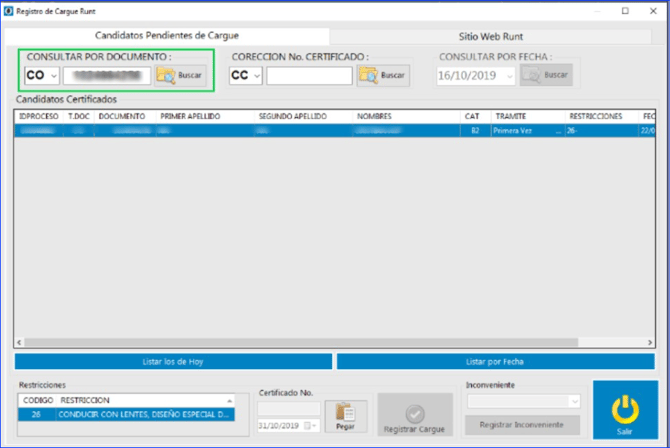Viewport: 670px width, 448px height.
Task: Open the 16/10/2019 date picker dropdown
Action: point(510,76)
